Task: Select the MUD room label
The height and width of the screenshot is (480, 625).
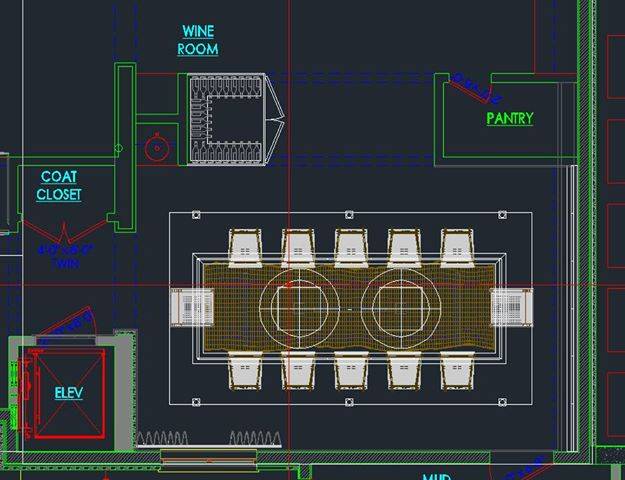Action: [x=436, y=476]
